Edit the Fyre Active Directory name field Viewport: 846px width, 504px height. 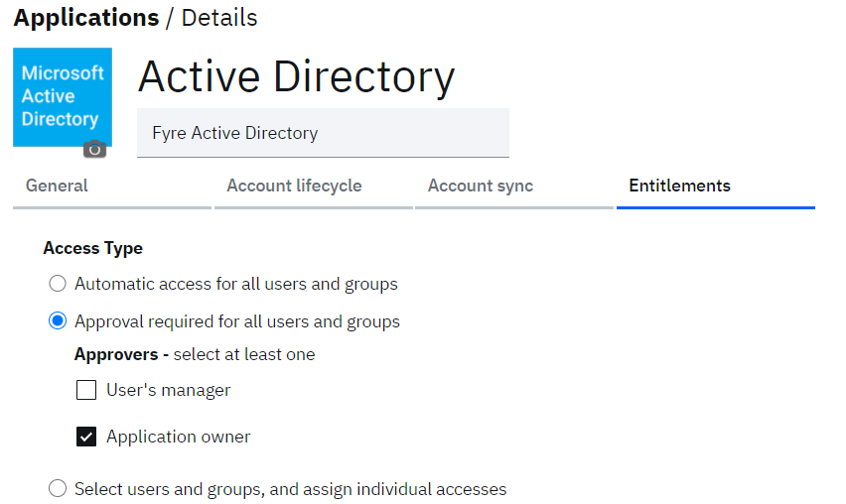[x=323, y=133]
